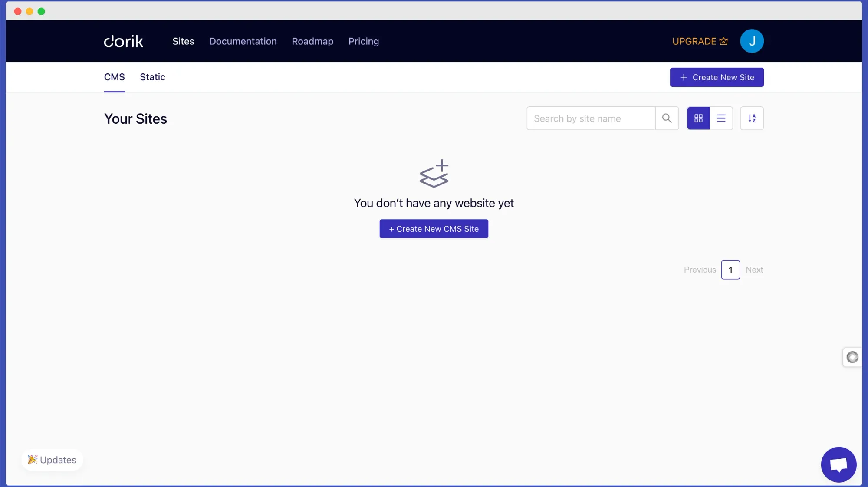Image resolution: width=868 pixels, height=487 pixels.
Task: Click the Dorik logo
Action: [123, 41]
